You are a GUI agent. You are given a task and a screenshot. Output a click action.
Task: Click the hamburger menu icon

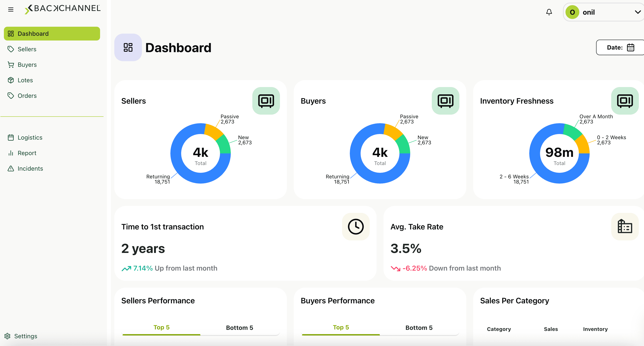pyautogui.click(x=11, y=9)
